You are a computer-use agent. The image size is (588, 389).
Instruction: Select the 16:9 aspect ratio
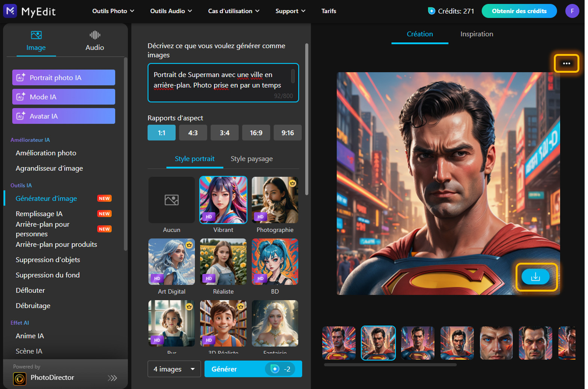coord(256,133)
